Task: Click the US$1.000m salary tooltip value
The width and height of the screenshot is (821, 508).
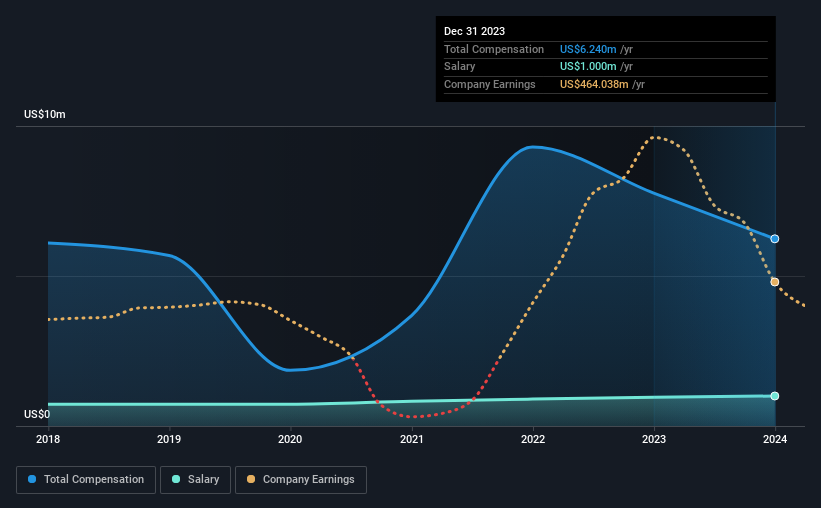Action: click(x=588, y=67)
